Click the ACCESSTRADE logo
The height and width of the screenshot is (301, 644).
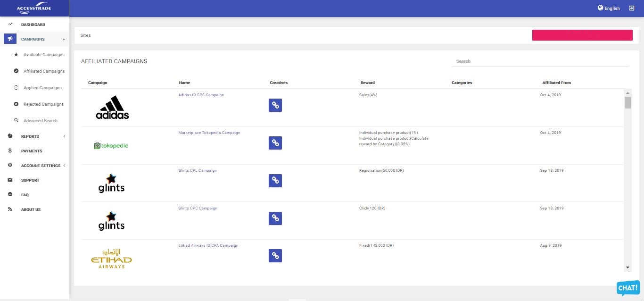point(34,8)
